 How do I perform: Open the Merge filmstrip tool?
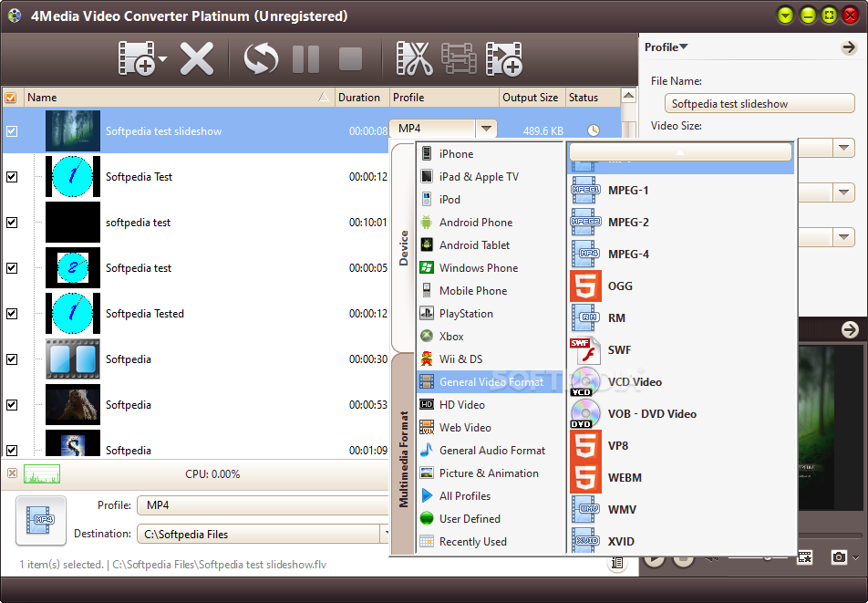459,58
